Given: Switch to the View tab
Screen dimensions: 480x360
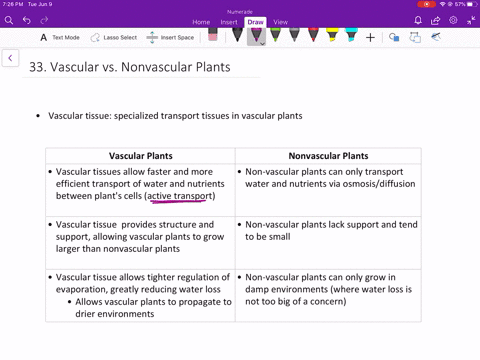Looking at the screenshot, I should click(x=281, y=22).
